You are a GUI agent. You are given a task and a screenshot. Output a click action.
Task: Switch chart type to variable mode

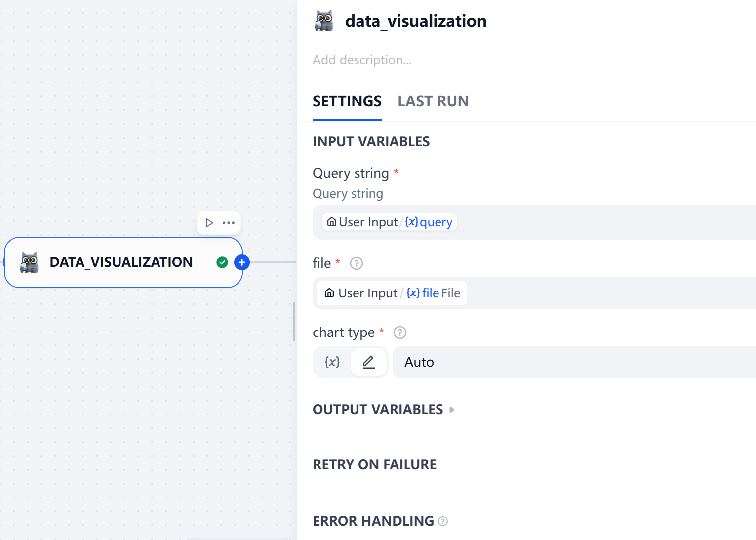coord(332,362)
